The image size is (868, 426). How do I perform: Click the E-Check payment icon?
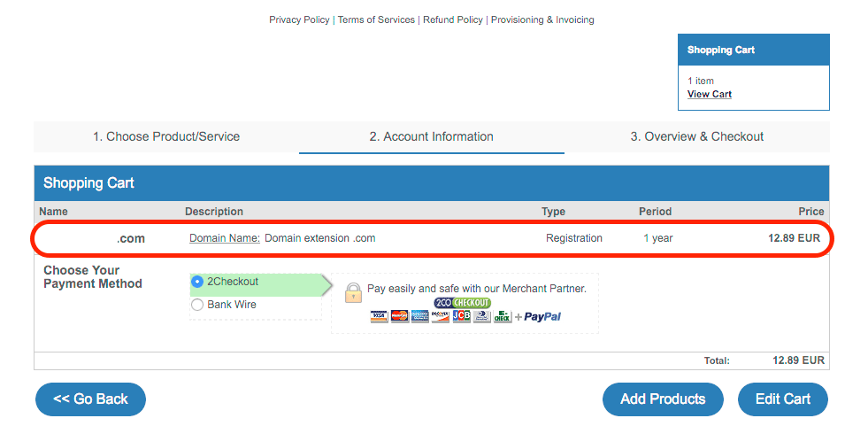(503, 316)
